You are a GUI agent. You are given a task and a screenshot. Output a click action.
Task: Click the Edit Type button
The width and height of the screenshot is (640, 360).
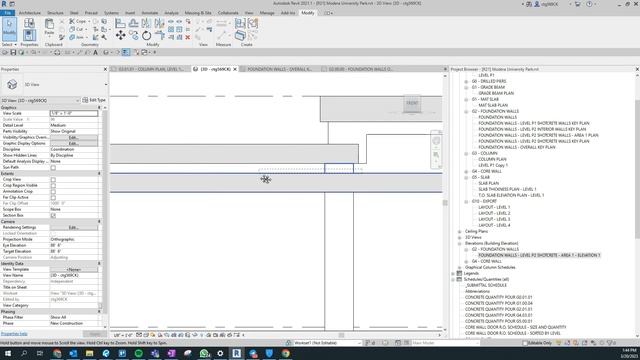coord(94,100)
